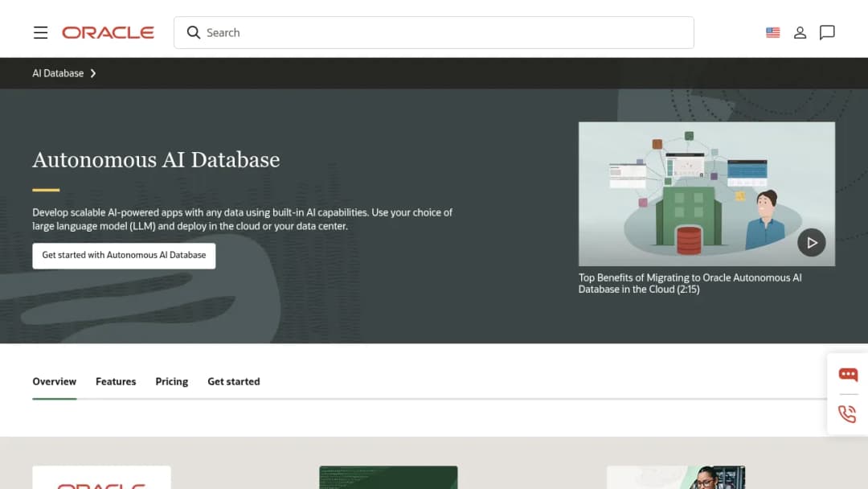The height and width of the screenshot is (489, 868).
Task: Open the Get started tab
Action: (234, 381)
